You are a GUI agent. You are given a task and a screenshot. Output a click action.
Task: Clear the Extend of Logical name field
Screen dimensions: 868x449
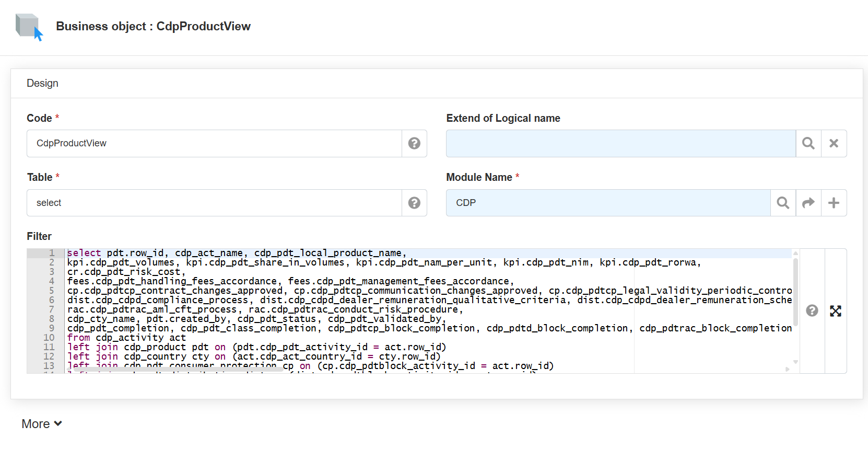tap(834, 143)
